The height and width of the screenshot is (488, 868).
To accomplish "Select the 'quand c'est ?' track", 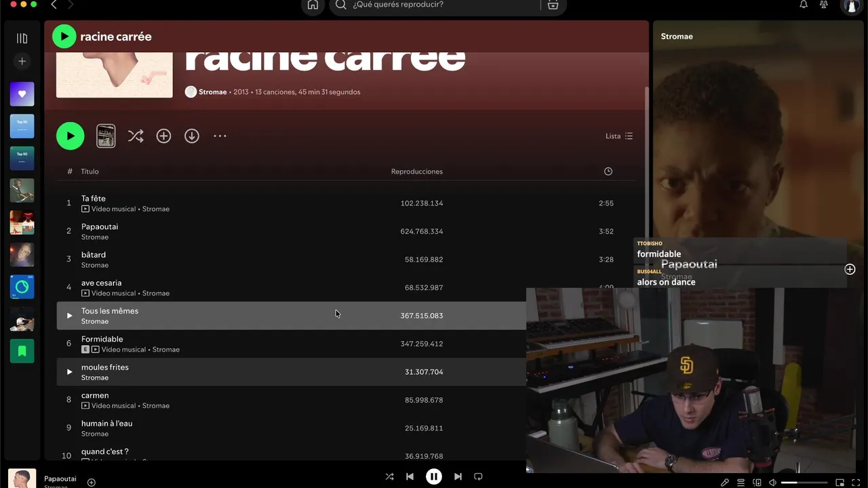I will [105, 451].
